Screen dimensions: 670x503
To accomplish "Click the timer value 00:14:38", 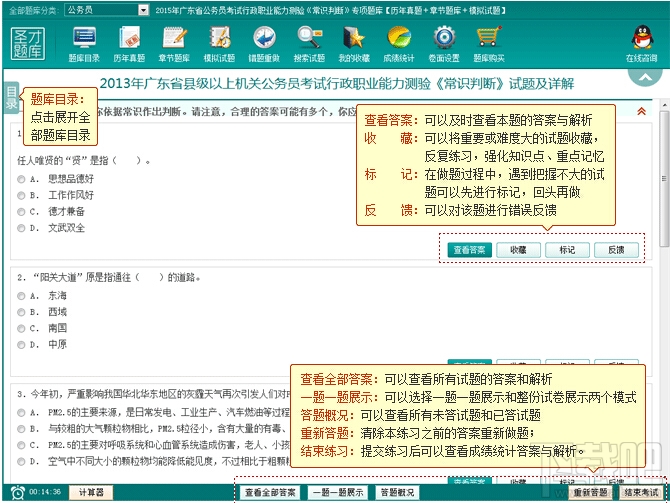I will point(45,492).
